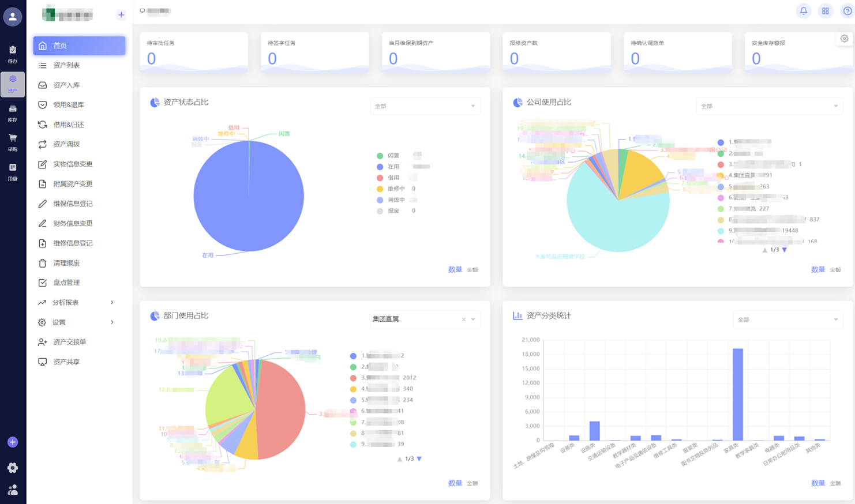
Task: Open the 资产状态占比 全部 dropdown
Action: tap(425, 106)
